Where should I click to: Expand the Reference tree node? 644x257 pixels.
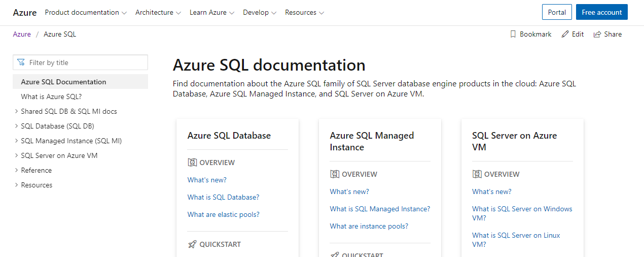(x=17, y=170)
